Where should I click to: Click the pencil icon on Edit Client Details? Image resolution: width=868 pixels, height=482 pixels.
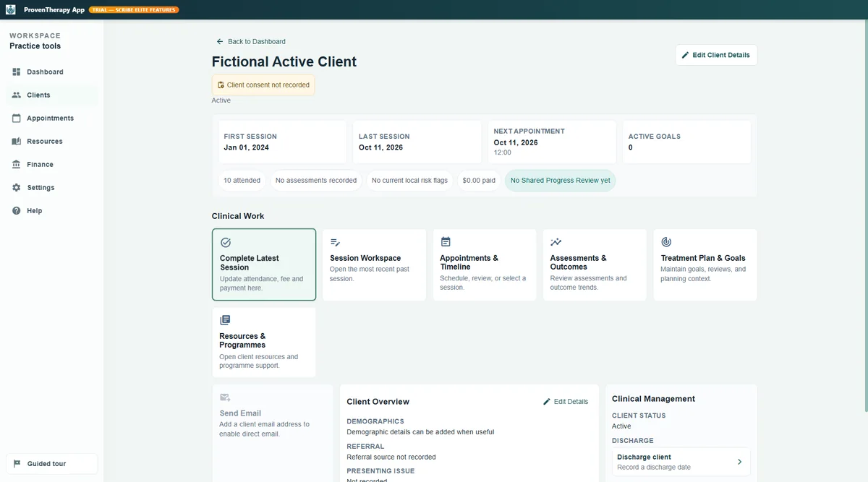686,55
